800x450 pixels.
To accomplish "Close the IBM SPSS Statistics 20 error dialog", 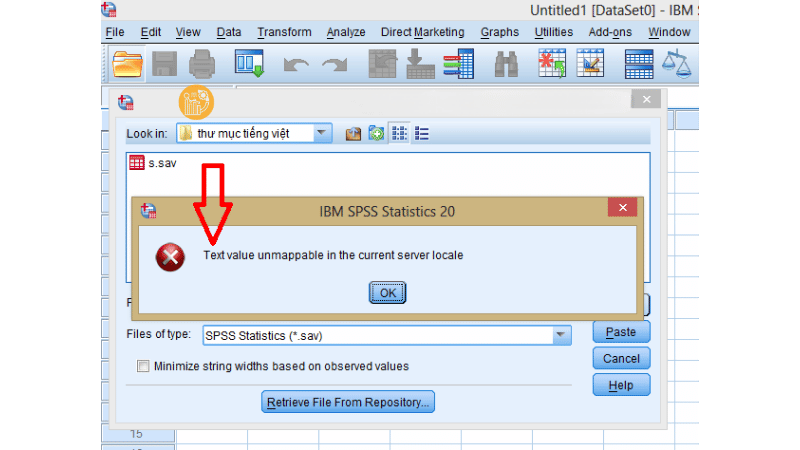I will [x=622, y=208].
